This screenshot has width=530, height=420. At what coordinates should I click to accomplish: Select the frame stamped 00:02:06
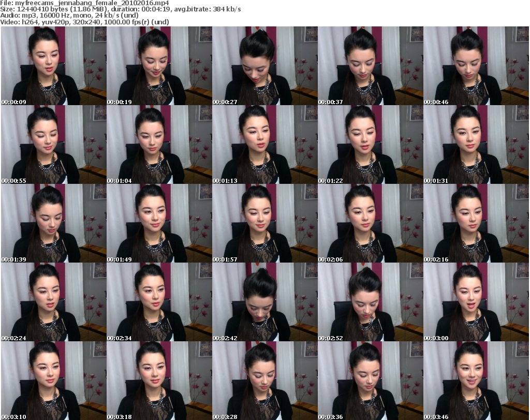(370, 224)
